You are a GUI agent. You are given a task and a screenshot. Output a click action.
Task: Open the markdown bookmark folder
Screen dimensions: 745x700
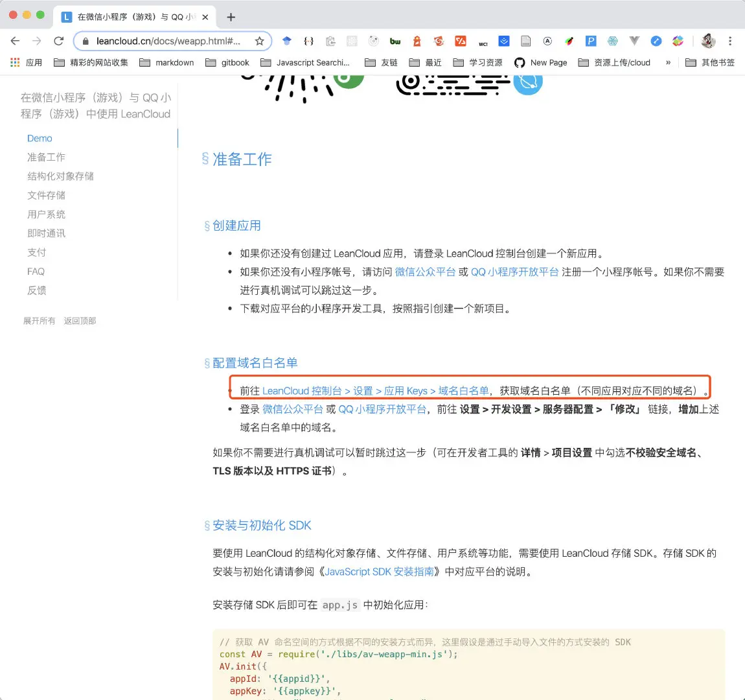166,62
